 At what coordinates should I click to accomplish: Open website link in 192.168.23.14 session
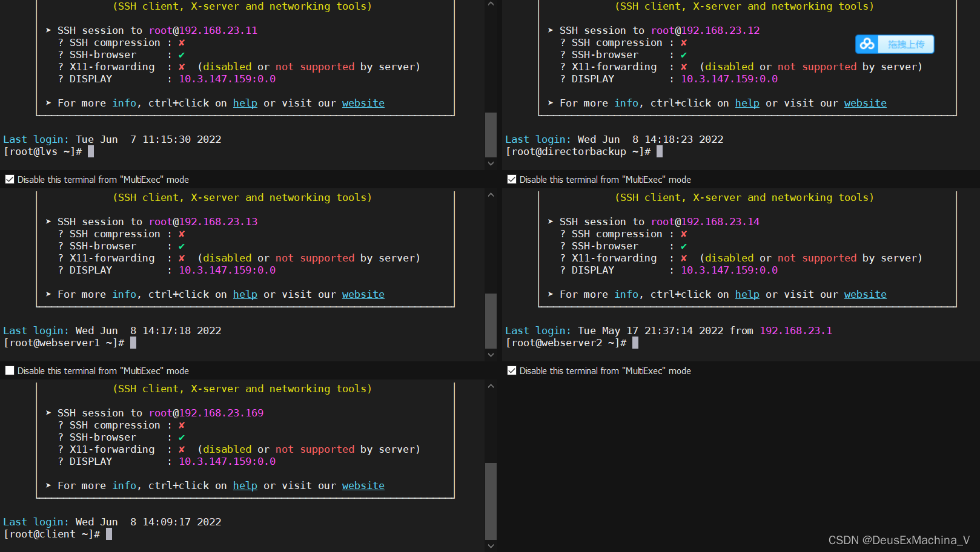click(866, 294)
